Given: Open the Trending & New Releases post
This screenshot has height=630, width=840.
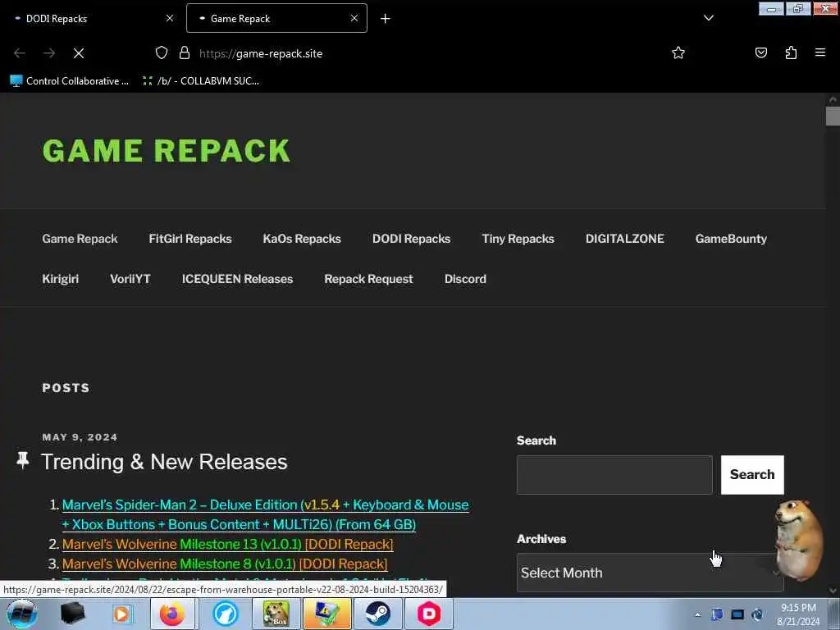Looking at the screenshot, I should pos(164,462).
